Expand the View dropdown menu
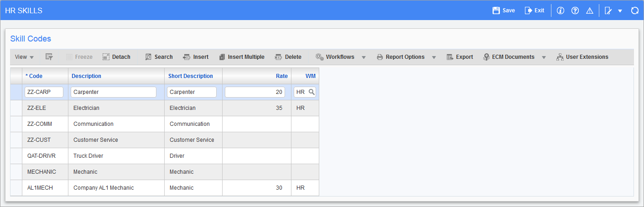 point(25,57)
